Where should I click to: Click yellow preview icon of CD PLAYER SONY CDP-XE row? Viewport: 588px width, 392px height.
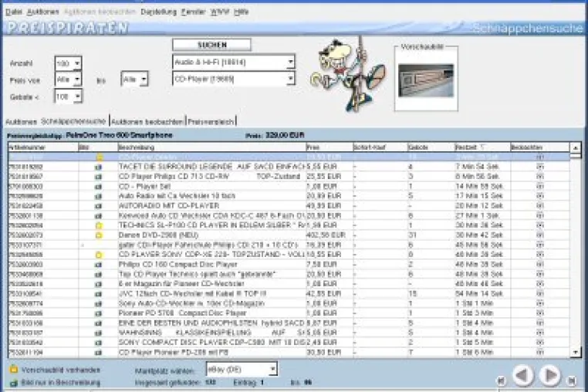(99, 255)
